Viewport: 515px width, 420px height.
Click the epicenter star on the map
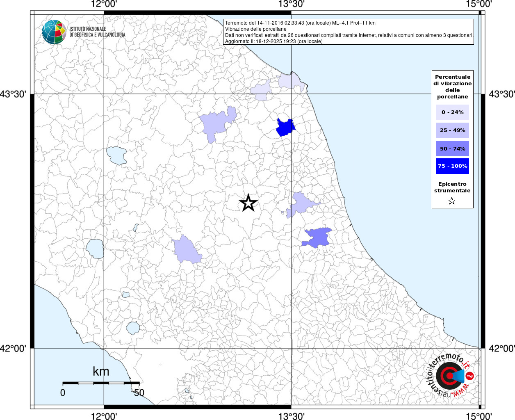248,203
